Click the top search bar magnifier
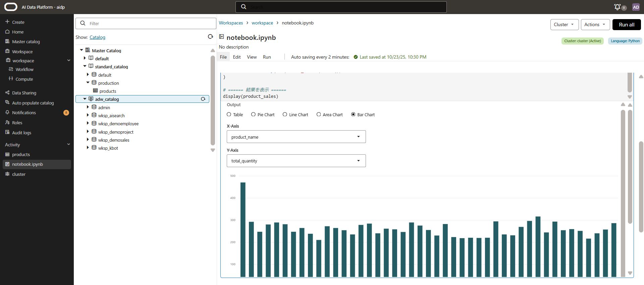The image size is (644, 285). coord(244,7)
